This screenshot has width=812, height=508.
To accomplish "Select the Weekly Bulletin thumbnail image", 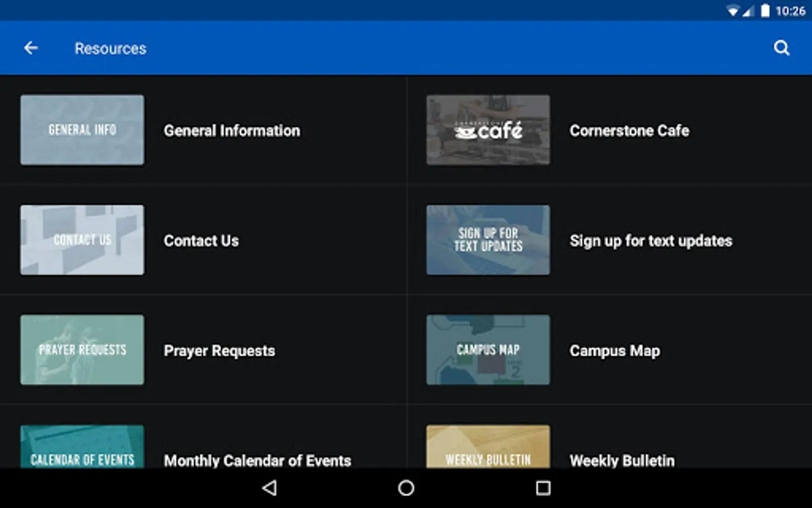I will [488, 446].
